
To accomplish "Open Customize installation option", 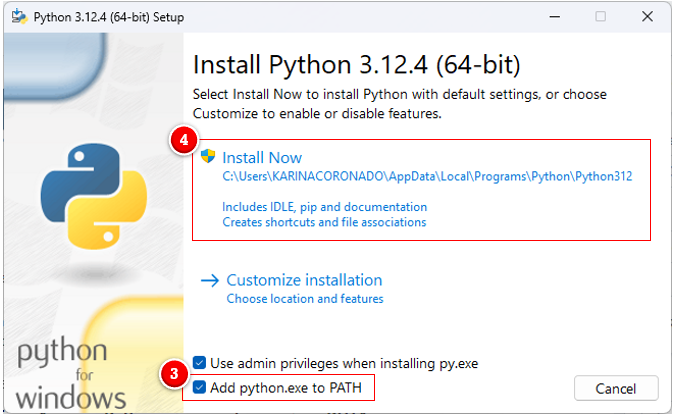I will coord(304,280).
